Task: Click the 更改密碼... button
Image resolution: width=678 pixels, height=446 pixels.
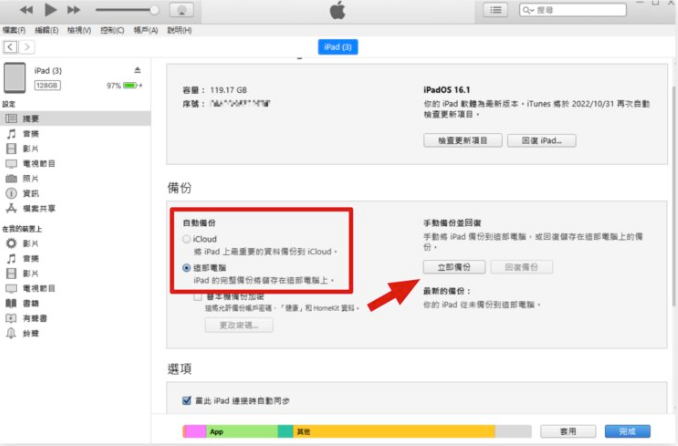Action: click(x=239, y=325)
